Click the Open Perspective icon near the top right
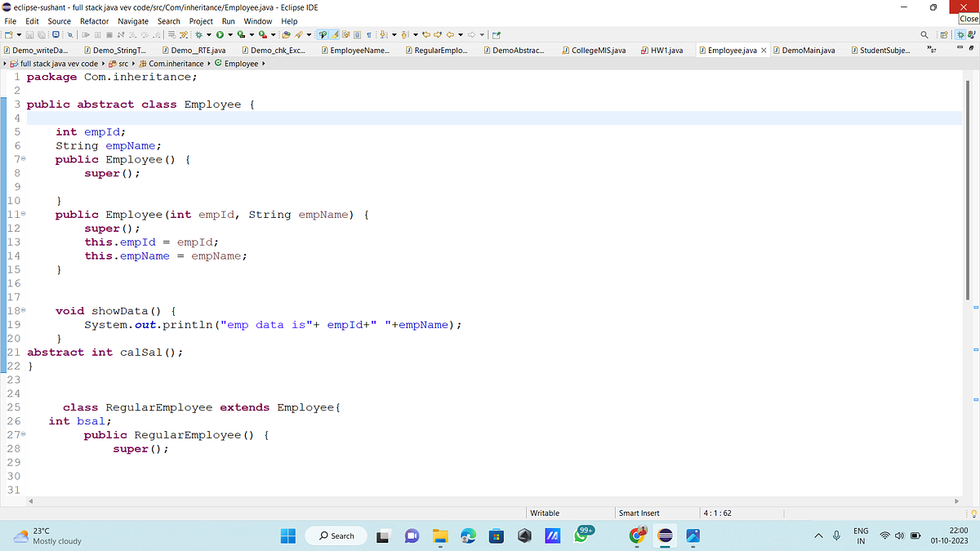Viewport: 980px width, 551px height. 944,34
